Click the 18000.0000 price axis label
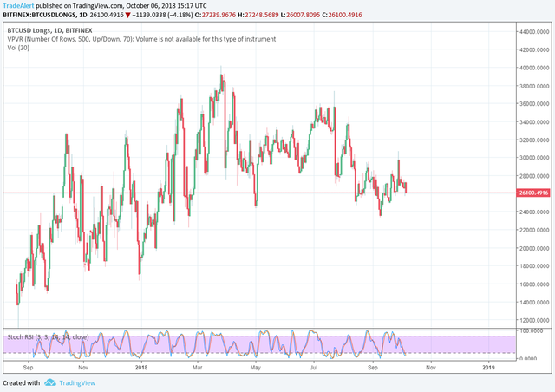Viewport: 555px width, 392px height. [534, 266]
